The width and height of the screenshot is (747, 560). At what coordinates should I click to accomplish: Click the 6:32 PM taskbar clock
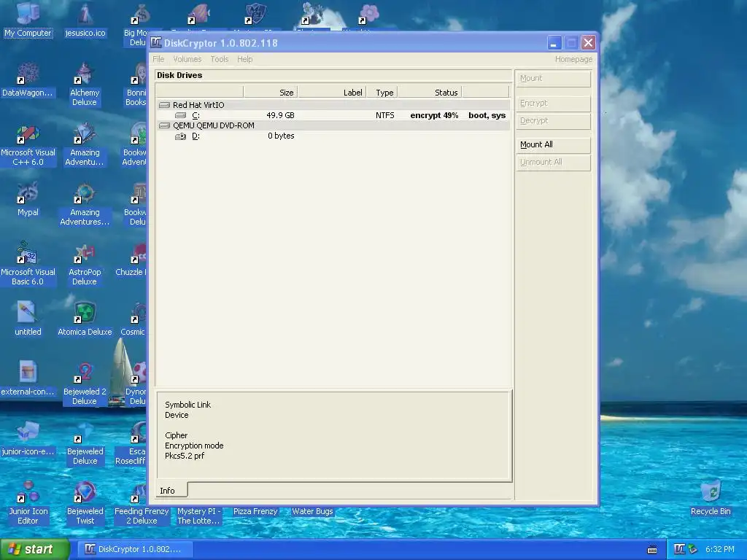720,549
